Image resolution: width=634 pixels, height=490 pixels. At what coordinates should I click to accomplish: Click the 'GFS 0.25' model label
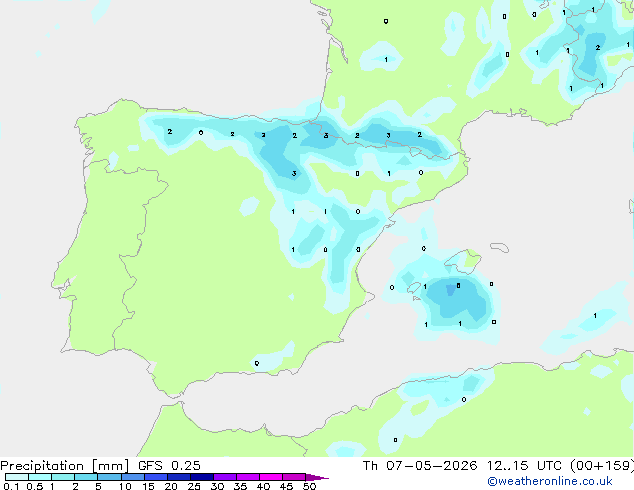[169, 466]
